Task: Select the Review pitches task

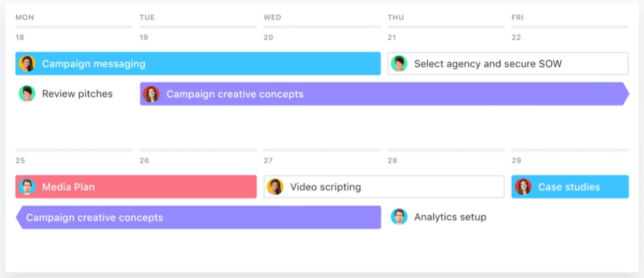Action: [x=66, y=94]
